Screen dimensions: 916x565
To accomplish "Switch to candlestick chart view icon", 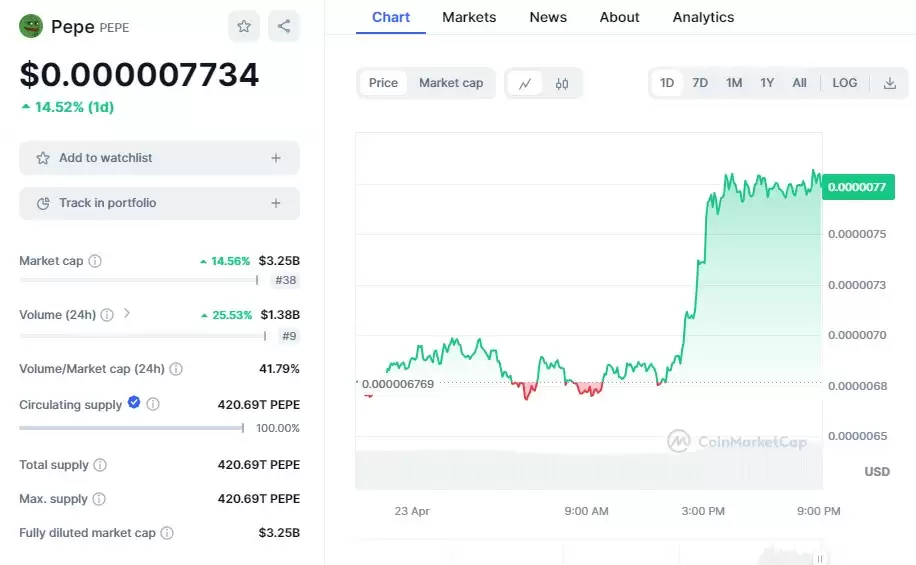I will [562, 83].
